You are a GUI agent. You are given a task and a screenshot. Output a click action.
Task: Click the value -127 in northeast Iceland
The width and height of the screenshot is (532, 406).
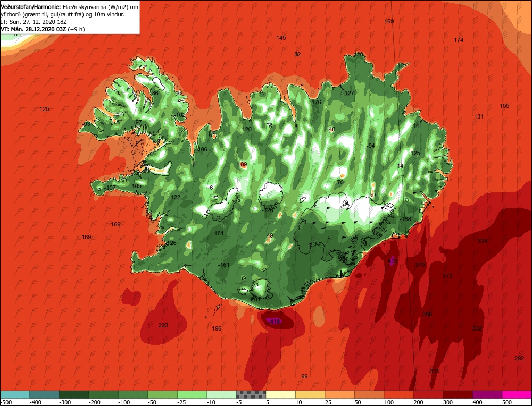pyautogui.click(x=348, y=93)
